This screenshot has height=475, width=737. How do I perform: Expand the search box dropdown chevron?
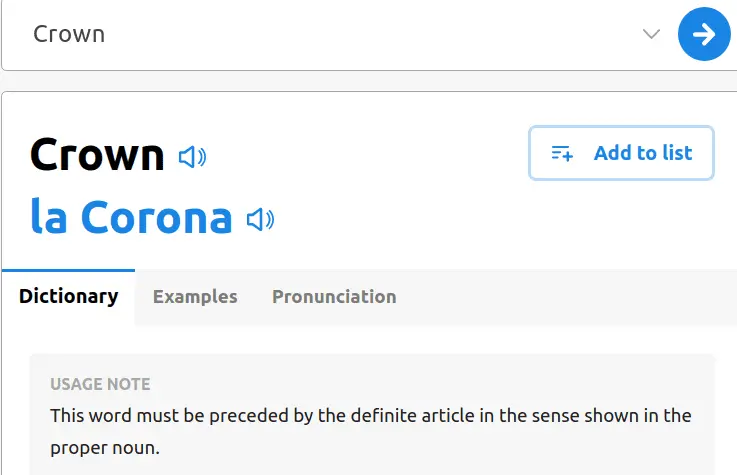(651, 33)
